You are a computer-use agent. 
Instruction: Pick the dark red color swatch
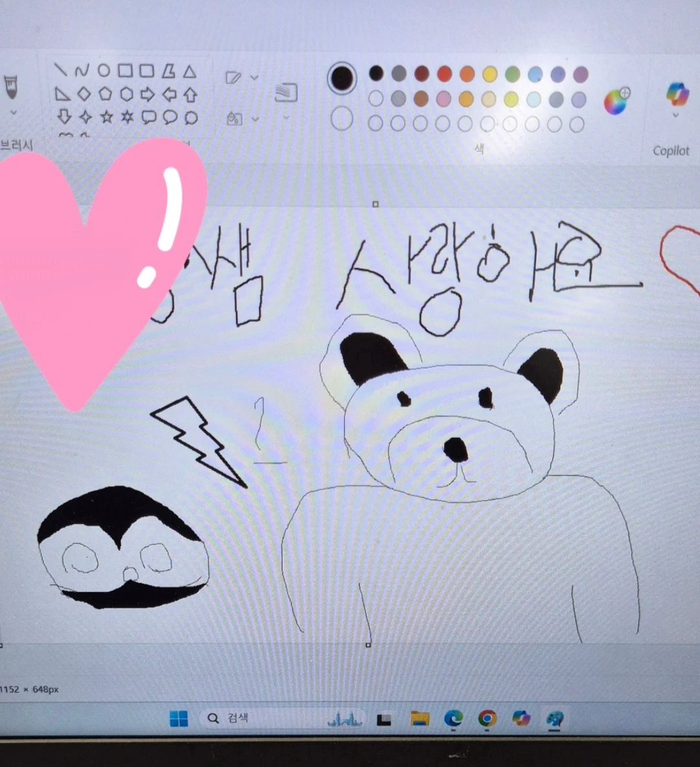click(421, 74)
